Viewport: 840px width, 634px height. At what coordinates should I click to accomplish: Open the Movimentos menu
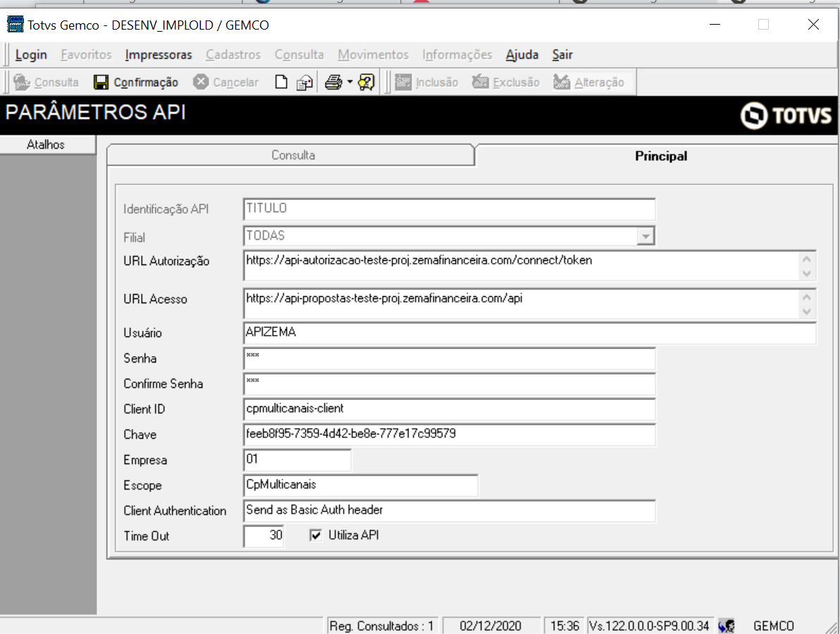373,55
